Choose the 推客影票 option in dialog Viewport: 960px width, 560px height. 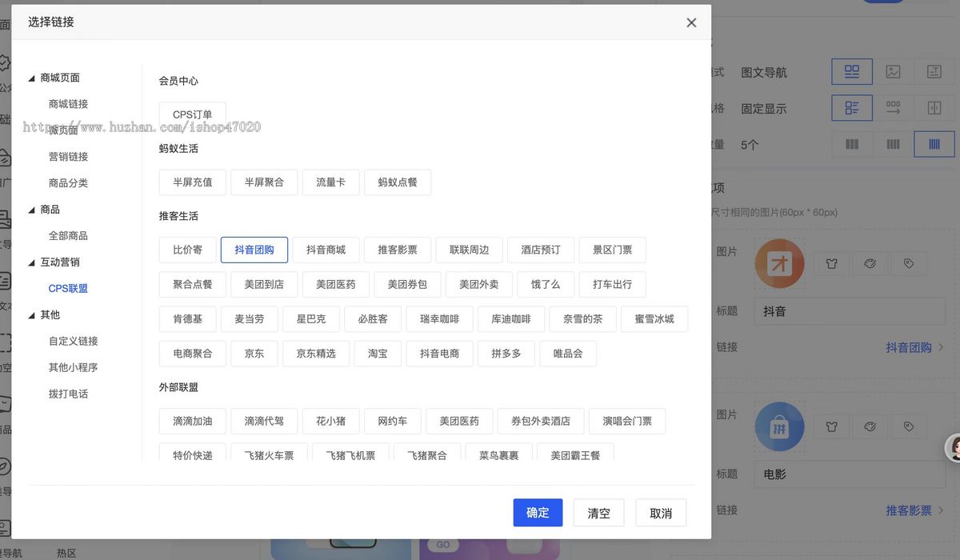(398, 250)
